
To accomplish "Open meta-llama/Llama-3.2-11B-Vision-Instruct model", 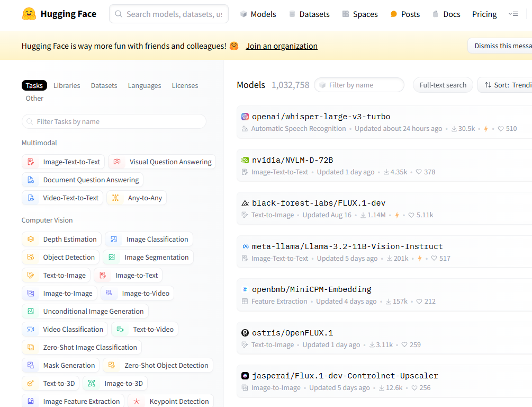I will click(x=347, y=246).
